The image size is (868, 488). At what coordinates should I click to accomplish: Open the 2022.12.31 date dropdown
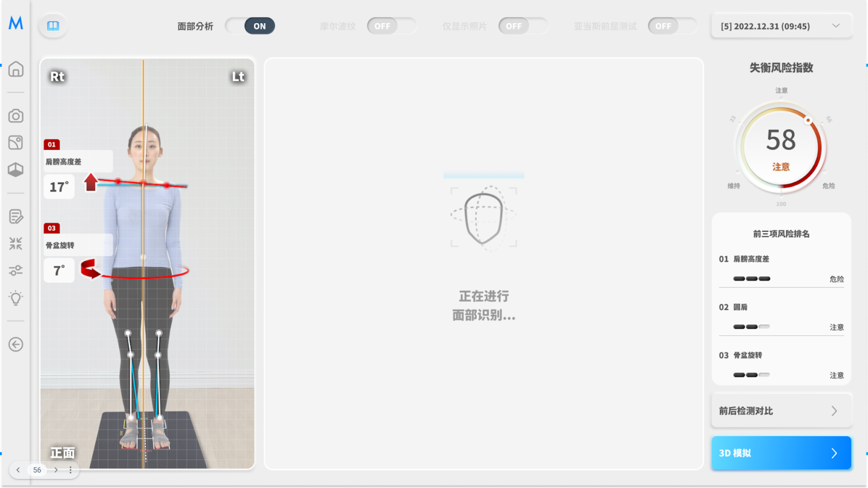point(781,26)
